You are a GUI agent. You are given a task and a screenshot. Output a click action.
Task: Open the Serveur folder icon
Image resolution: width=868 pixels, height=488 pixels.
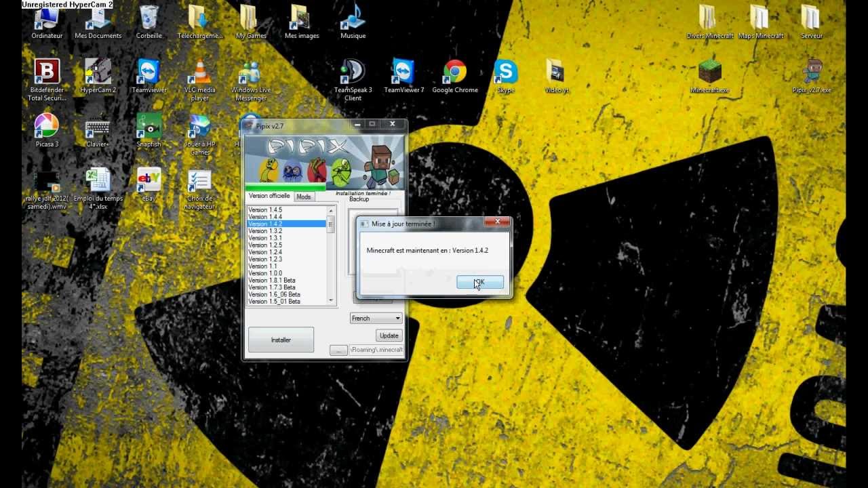(811, 22)
